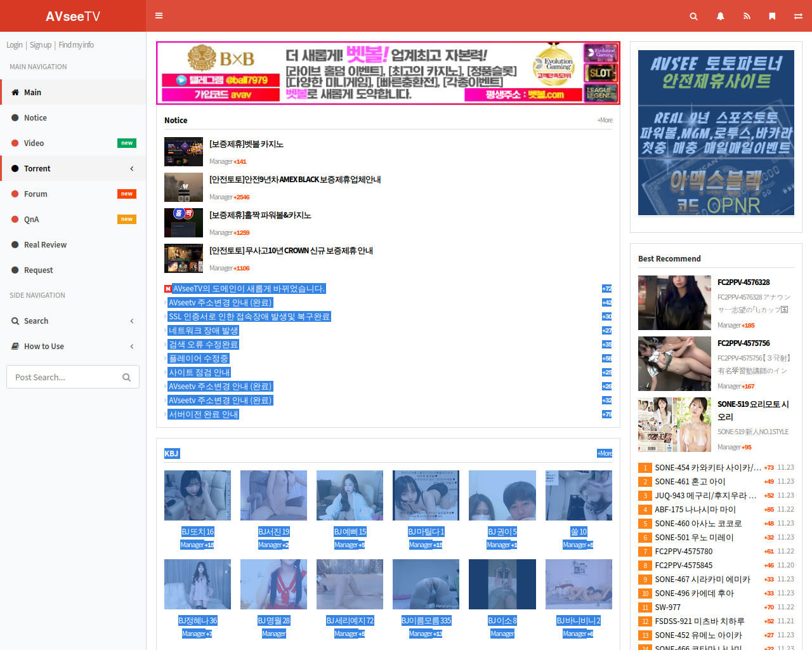The height and width of the screenshot is (650, 812).
Task: Open the notifications bell icon
Action: pos(720,16)
